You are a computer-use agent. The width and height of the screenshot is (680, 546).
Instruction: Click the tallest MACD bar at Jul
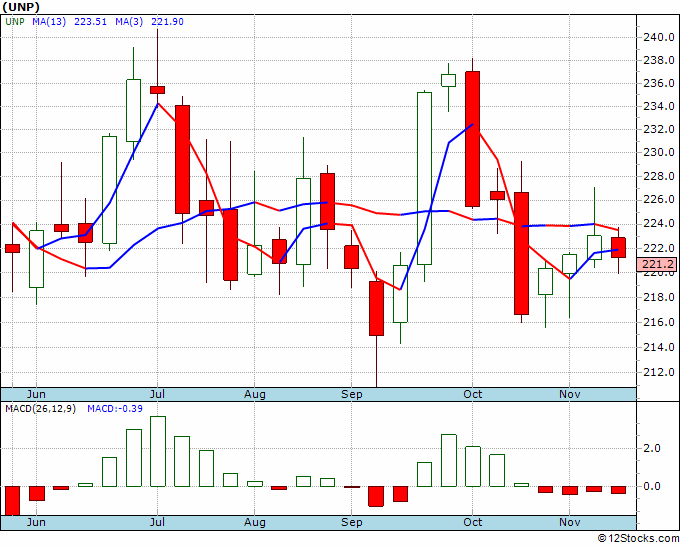click(158, 451)
